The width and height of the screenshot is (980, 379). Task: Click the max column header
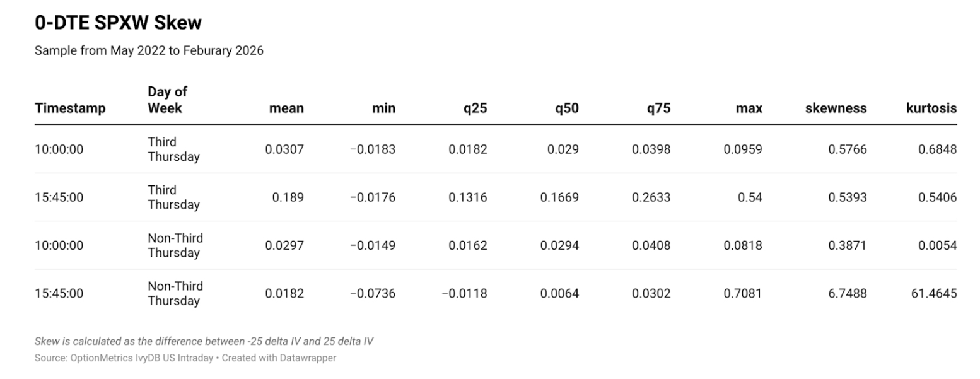point(749,108)
